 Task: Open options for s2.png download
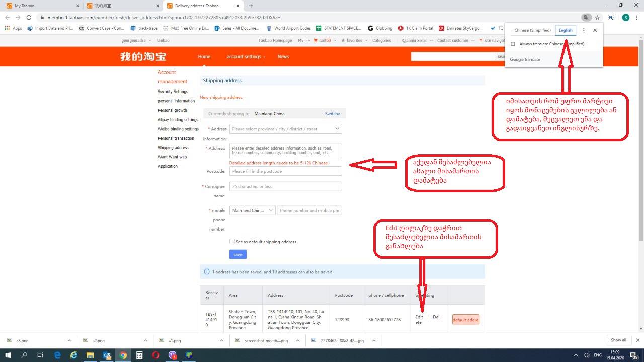[146, 340]
